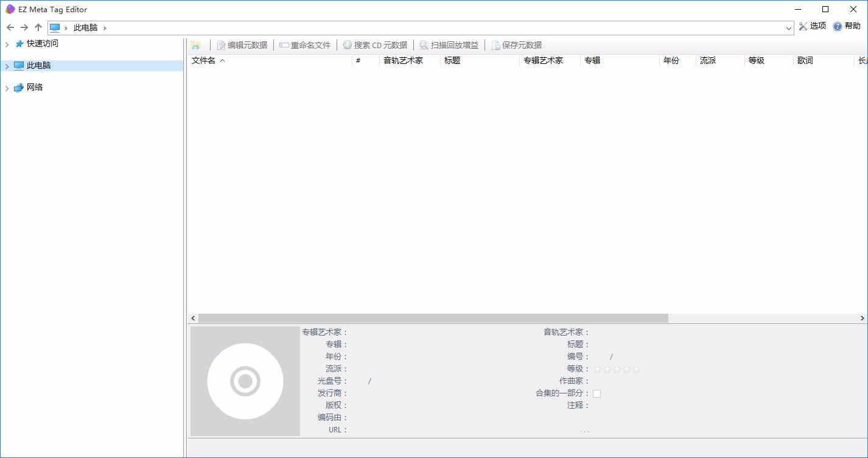
Task: Launch 搜索 CD 元数据 search
Action: pos(375,45)
